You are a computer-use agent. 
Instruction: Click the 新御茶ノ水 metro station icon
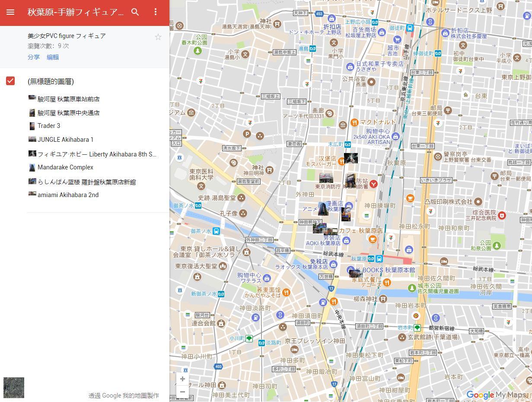[221, 294]
